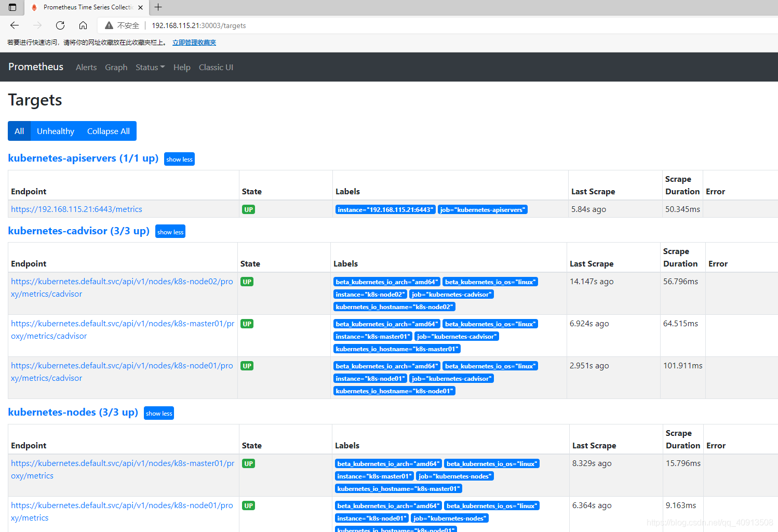Click the 5.84s ago last scrape value
The image size is (778, 532).
pos(588,209)
